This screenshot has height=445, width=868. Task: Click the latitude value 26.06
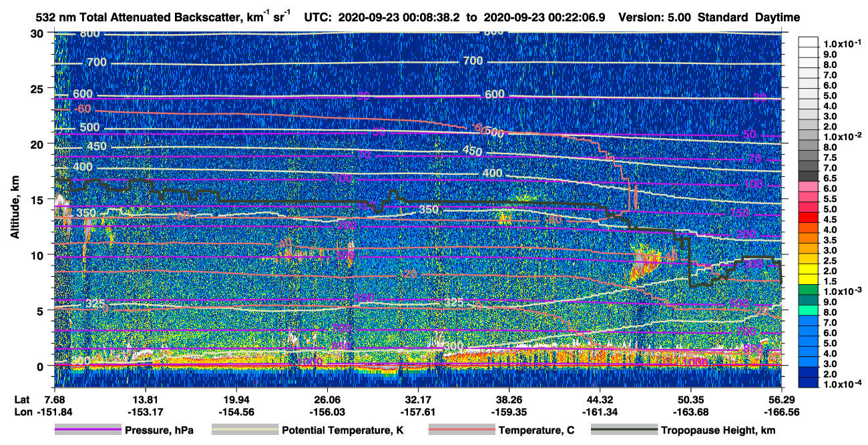click(327, 399)
